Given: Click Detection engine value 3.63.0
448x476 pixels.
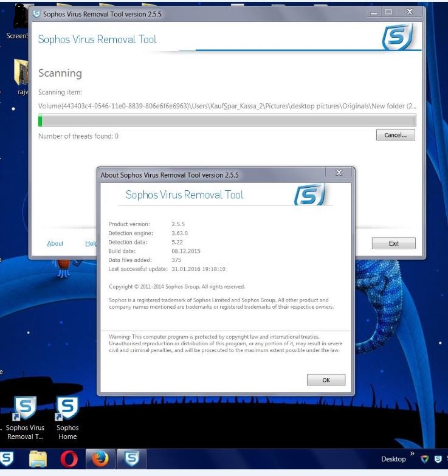Looking at the screenshot, I should tap(180, 233).
